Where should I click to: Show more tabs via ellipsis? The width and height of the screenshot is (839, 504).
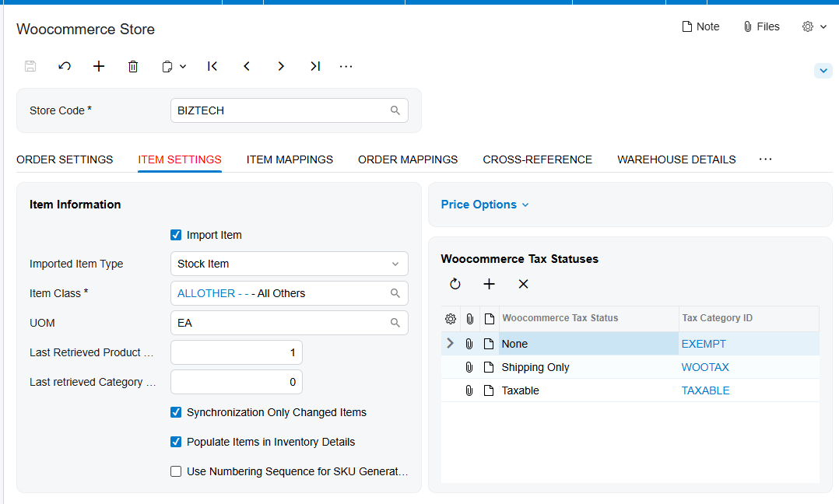click(x=766, y=159)
